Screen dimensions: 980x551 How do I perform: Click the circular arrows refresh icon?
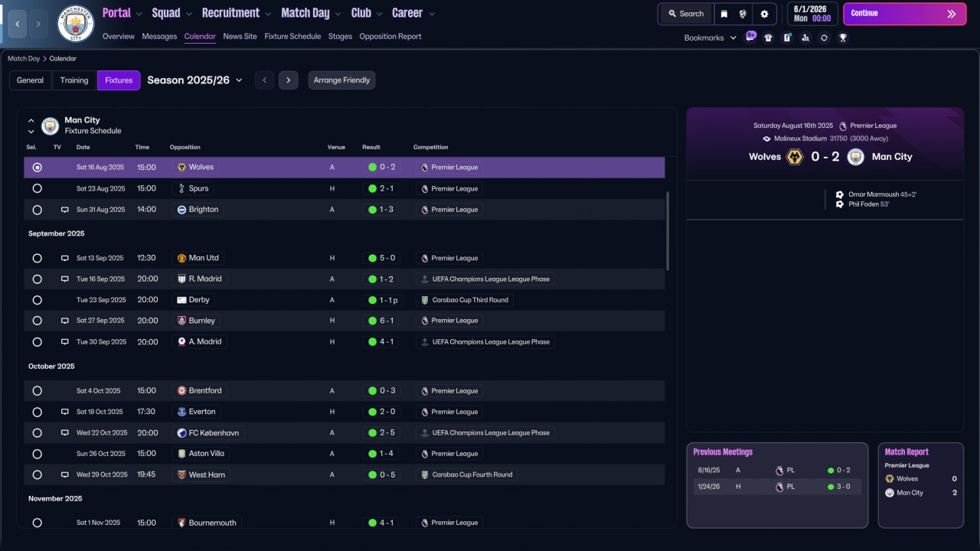(x=824, y=37)
